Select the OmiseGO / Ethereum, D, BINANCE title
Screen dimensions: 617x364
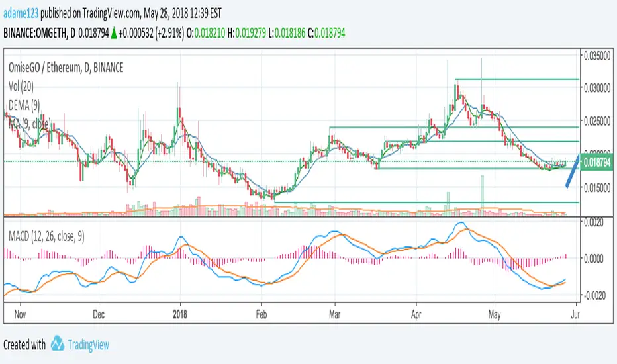point(66,68)
